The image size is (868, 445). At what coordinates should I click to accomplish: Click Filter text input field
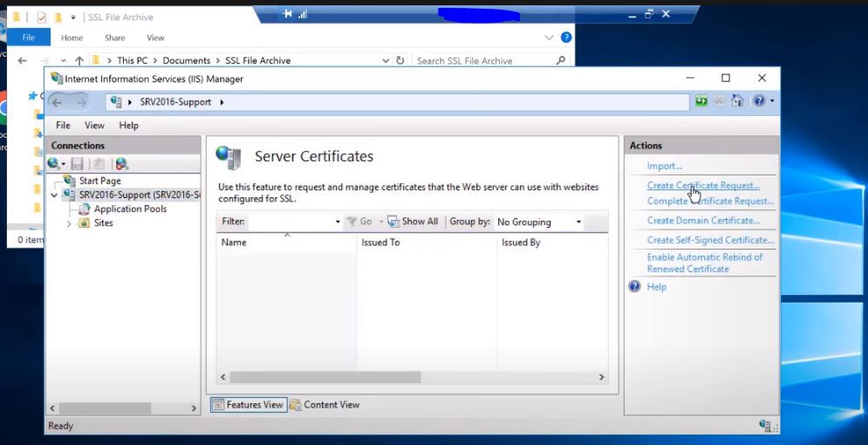tap(290, 222)
